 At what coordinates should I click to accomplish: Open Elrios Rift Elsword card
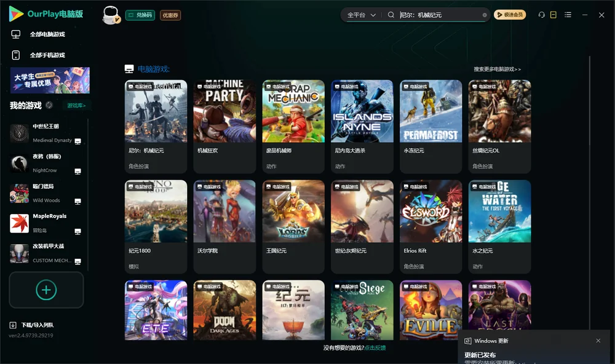coord(430,226)
